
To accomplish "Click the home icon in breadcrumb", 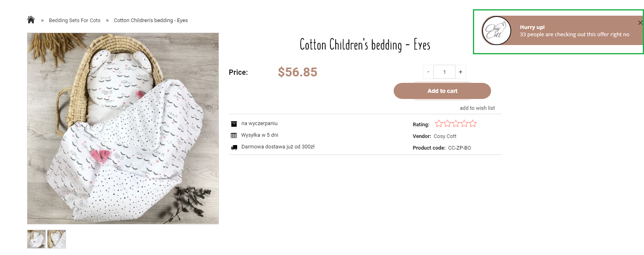I will (x=31, y=20).
